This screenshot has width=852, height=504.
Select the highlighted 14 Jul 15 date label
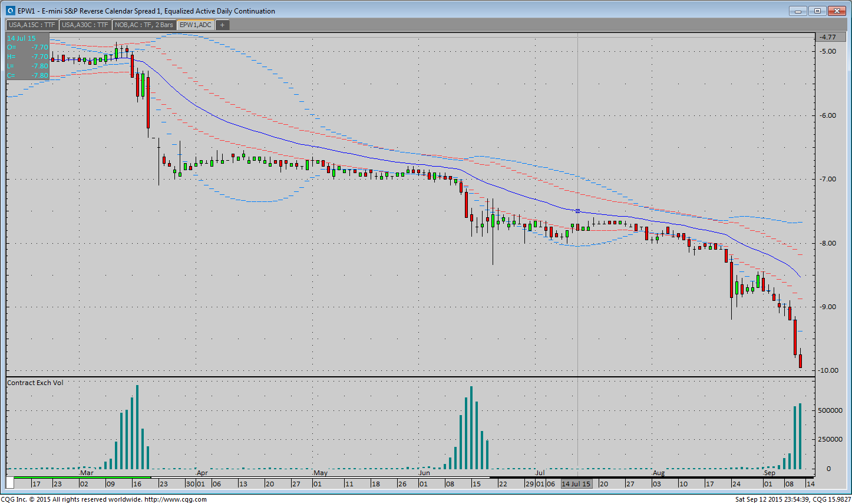click(576, 484)
